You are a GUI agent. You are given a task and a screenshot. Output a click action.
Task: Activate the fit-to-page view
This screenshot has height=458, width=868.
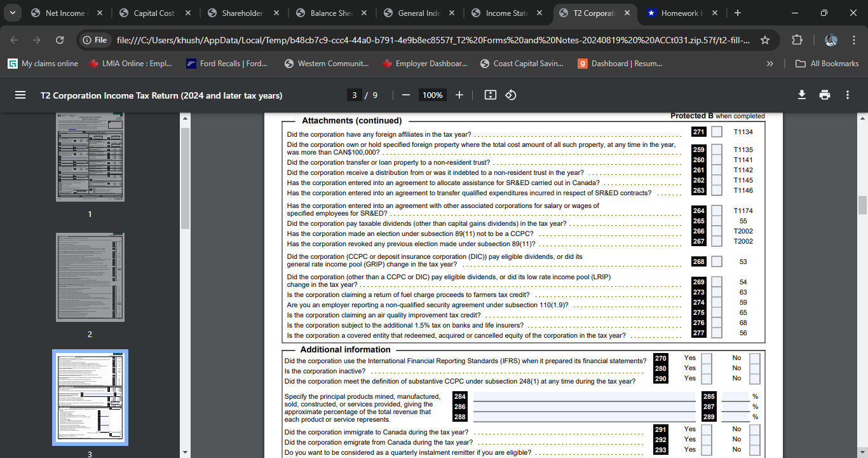point(490,94)
